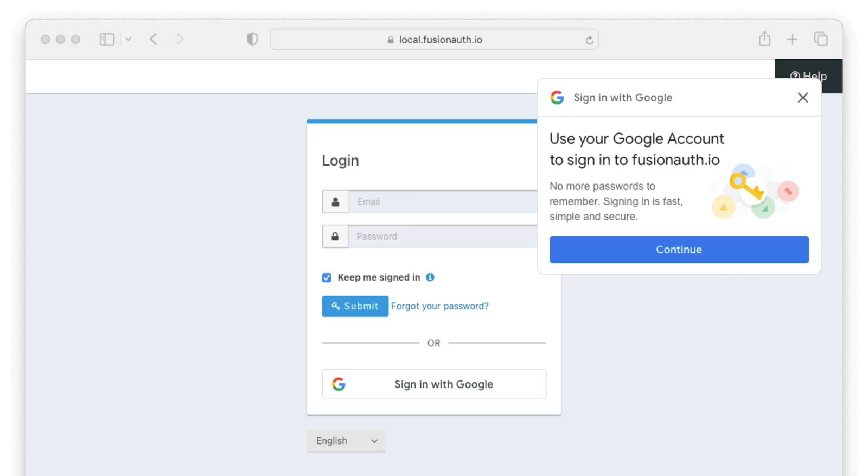Reload the page using the refresh icon

[x=589, y=39]
